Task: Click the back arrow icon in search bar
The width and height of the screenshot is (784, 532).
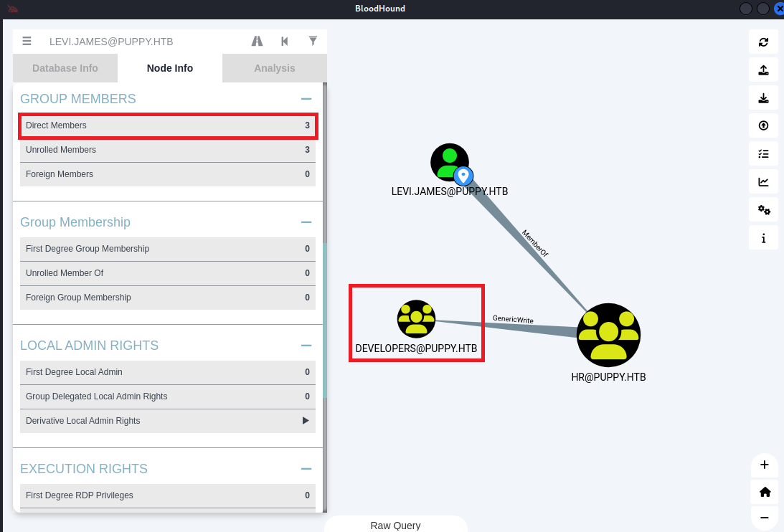Action: (x=285, y=42)
